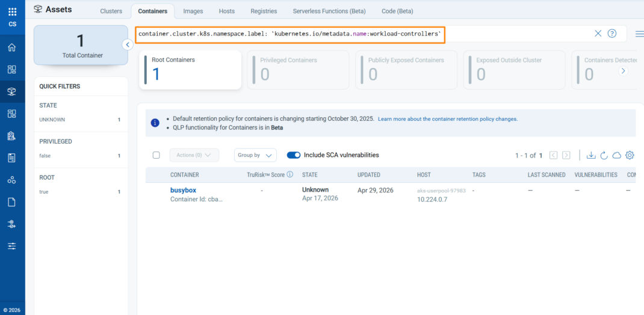Open the hamburger menu beside search
Viewport: 644px width, 315px height.
pos(639,34)
